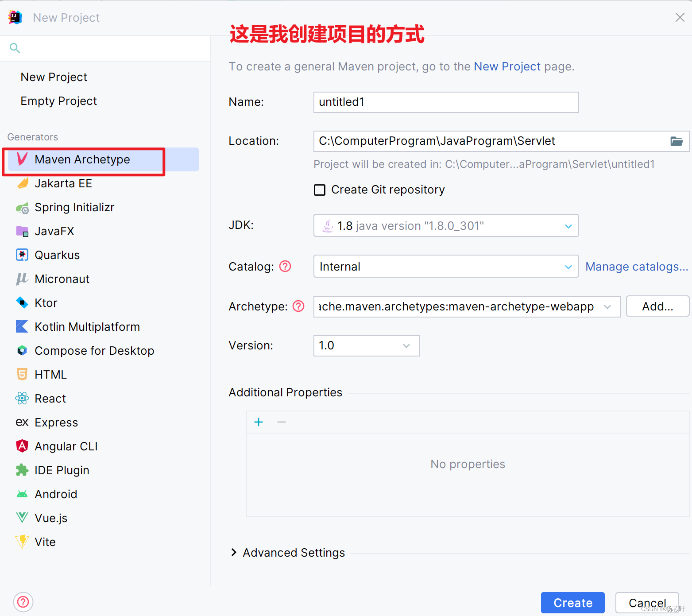Image resolution: width=692 pixels, height=616 pixels.
Task: Click the Maven Archetype label text
Action: point(82,159)
